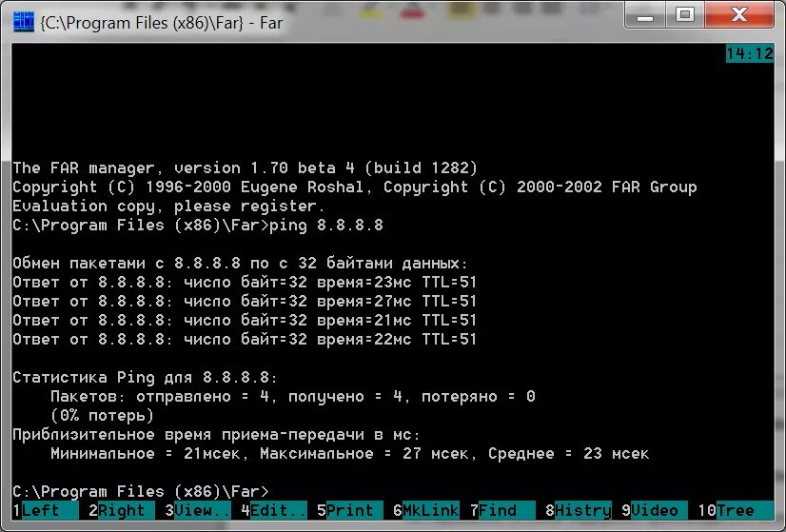The image size is (786, 532).
Task: Click the '(0% потерь)' text
Action: [102, 415]
